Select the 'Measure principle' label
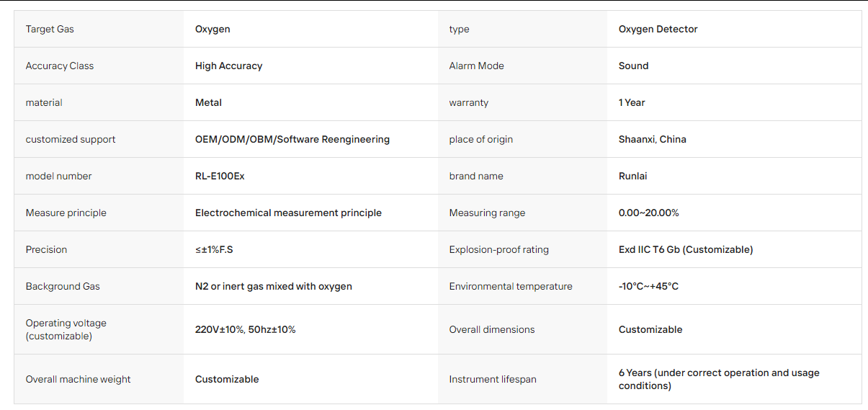 [66, 213]
